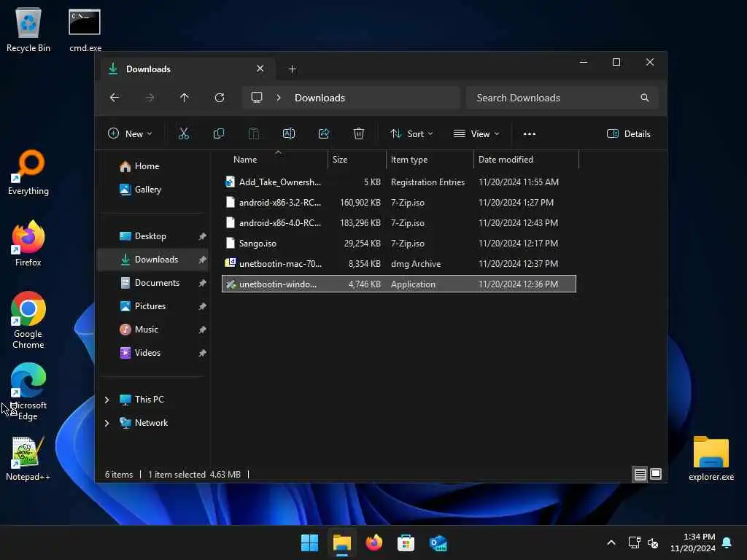Sort by the Item type column header
The width and height of the screenshot is (747, 560).
[x=430, y=160]
